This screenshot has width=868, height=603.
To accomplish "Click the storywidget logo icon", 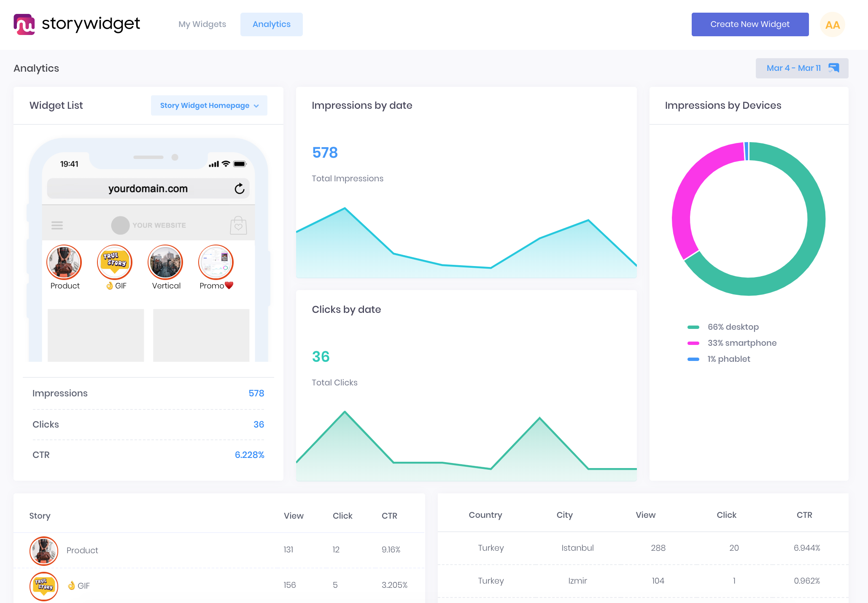I will (24, 24).
